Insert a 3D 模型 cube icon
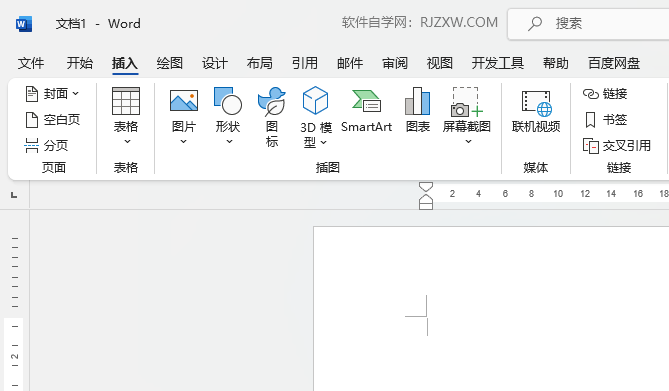This screenshot has height=391, width=669. pos(315,100)
